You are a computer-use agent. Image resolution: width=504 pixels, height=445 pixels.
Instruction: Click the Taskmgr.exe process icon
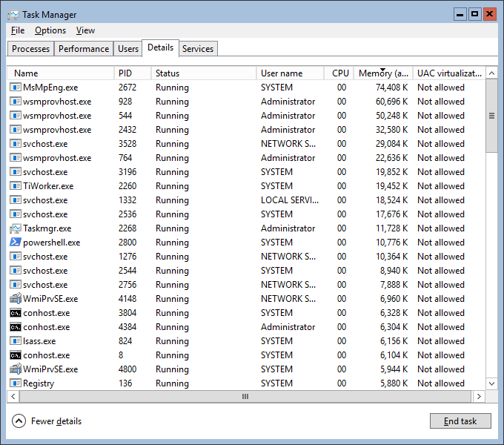[15, 228]
